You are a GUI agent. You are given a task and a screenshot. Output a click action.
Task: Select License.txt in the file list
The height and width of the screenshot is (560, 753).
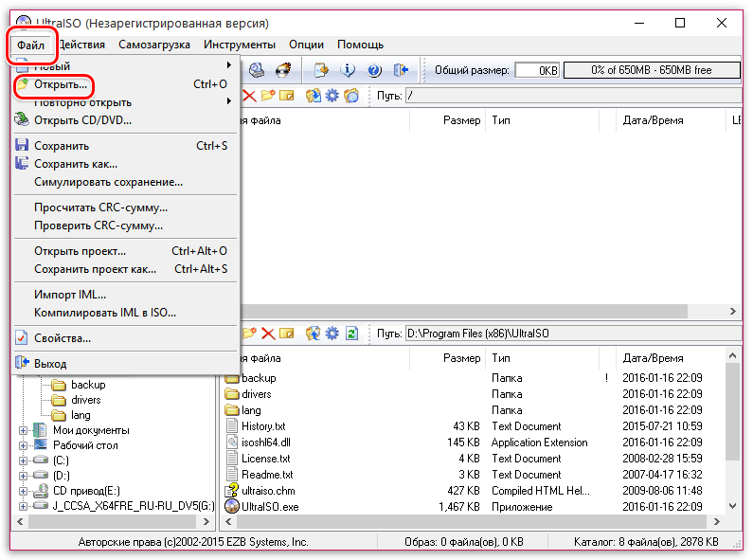(x=265, y=459)
